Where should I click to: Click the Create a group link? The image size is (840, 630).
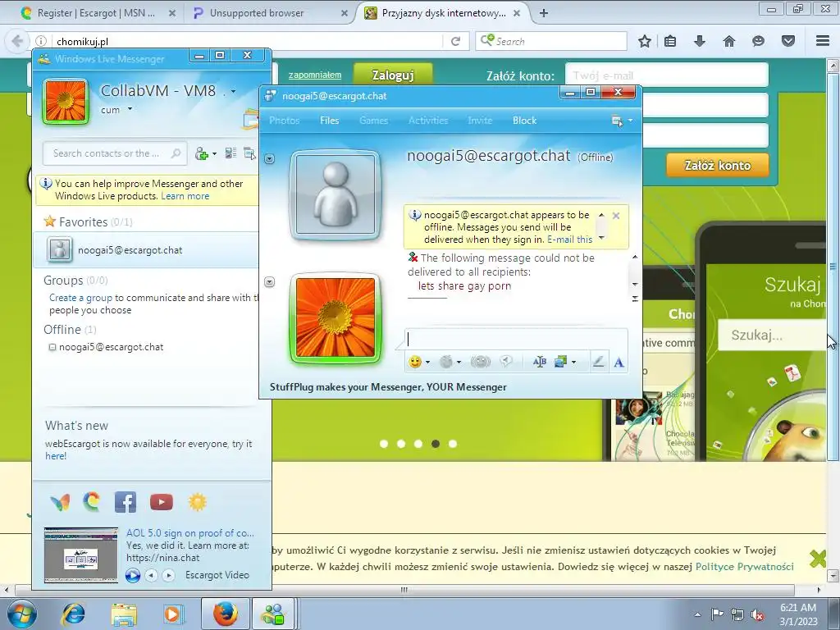pos(80,298)
